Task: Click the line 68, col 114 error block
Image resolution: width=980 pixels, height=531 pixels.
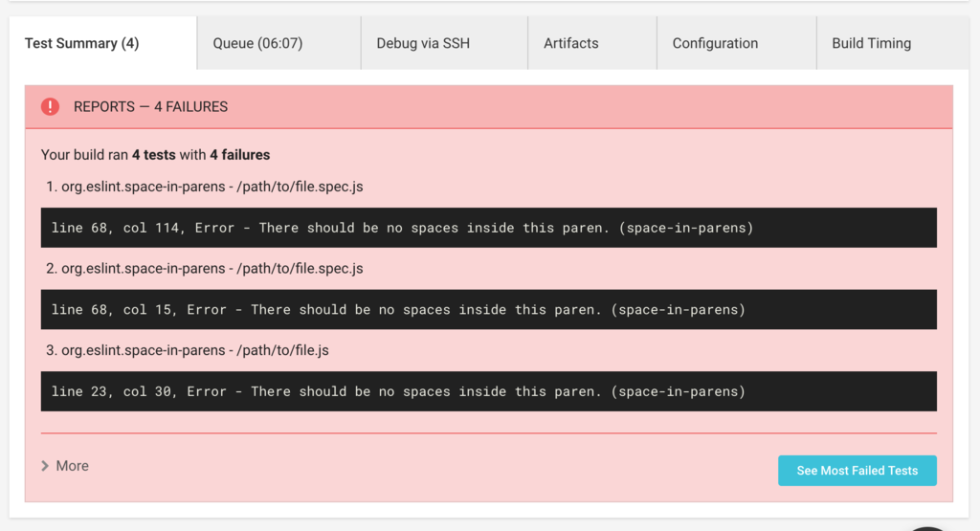Action: [489, 228]
